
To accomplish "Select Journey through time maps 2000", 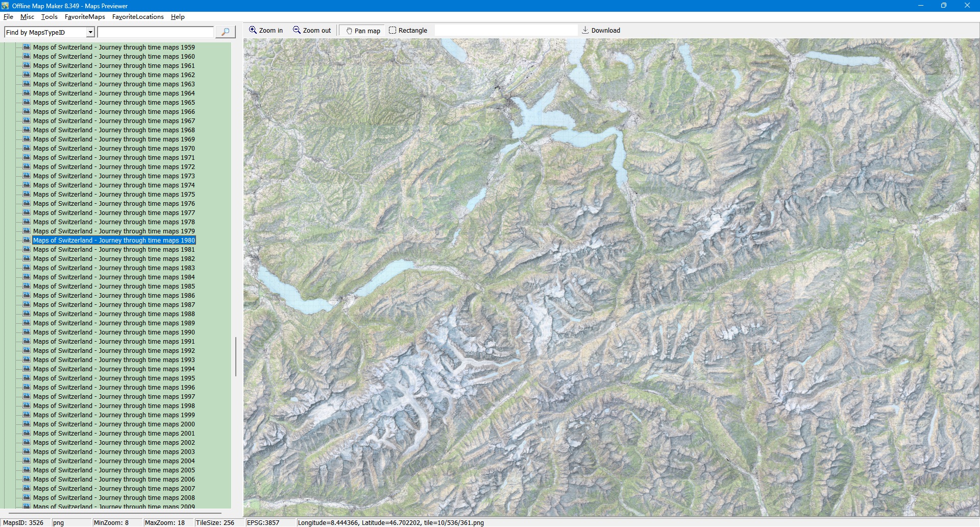I will point(114,424).
